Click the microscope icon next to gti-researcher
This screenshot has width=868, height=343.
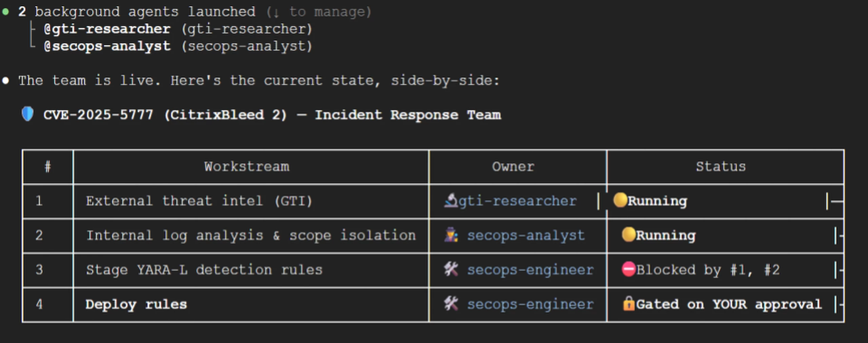point(451,200)
